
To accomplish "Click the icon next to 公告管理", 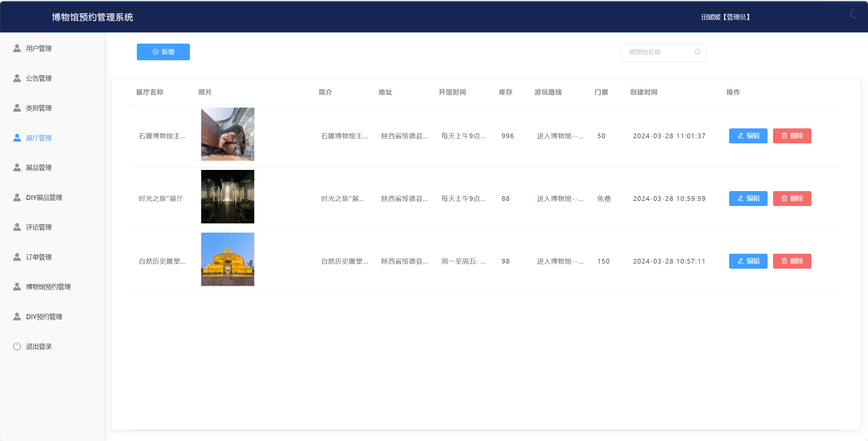I will 17,78.
